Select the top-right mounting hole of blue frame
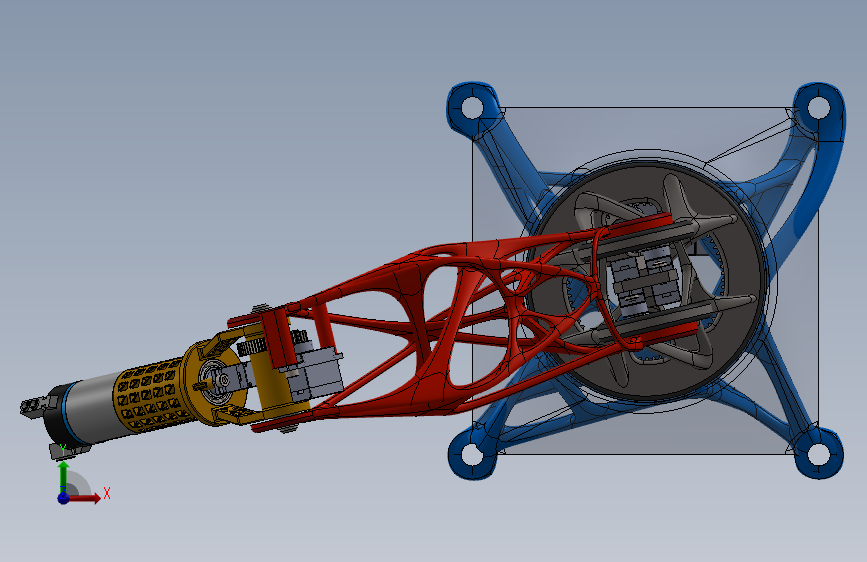 pos(818,107)
